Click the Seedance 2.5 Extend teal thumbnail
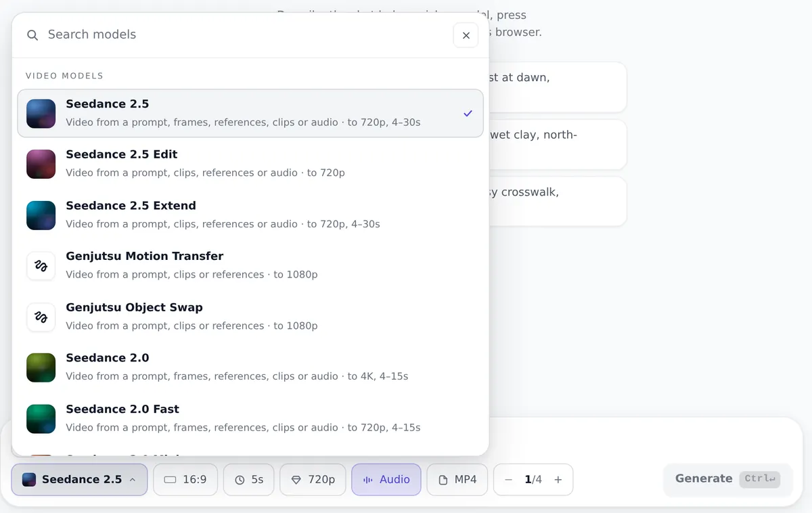This screenshot has width=812, height=513. 41,215
